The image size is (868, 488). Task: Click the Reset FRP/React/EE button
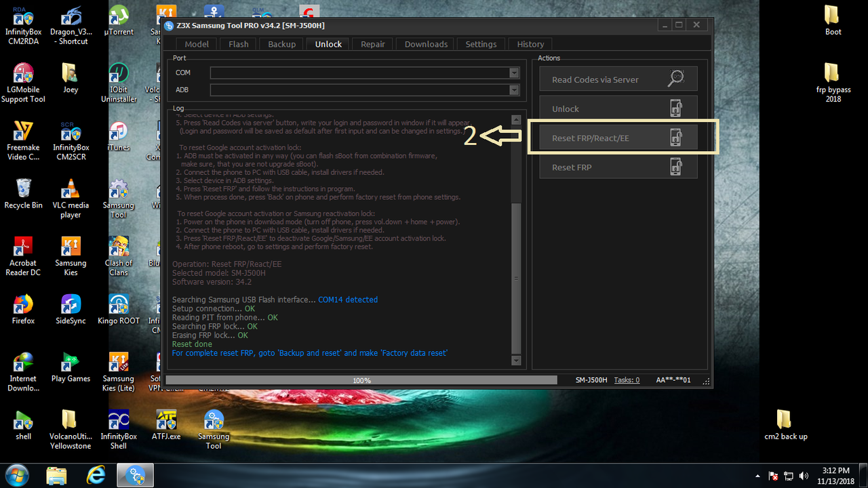click(618, 138)
